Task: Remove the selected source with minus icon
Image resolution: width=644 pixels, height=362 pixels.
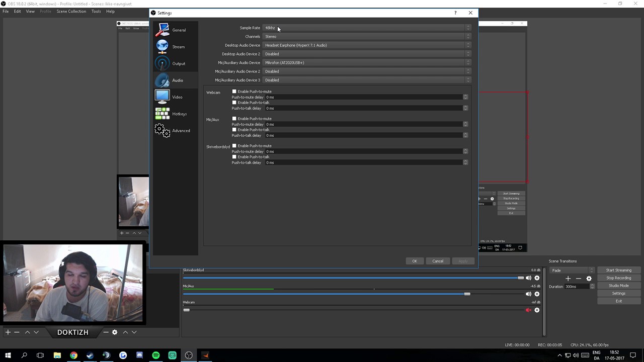Action: [x=106, y=332]
